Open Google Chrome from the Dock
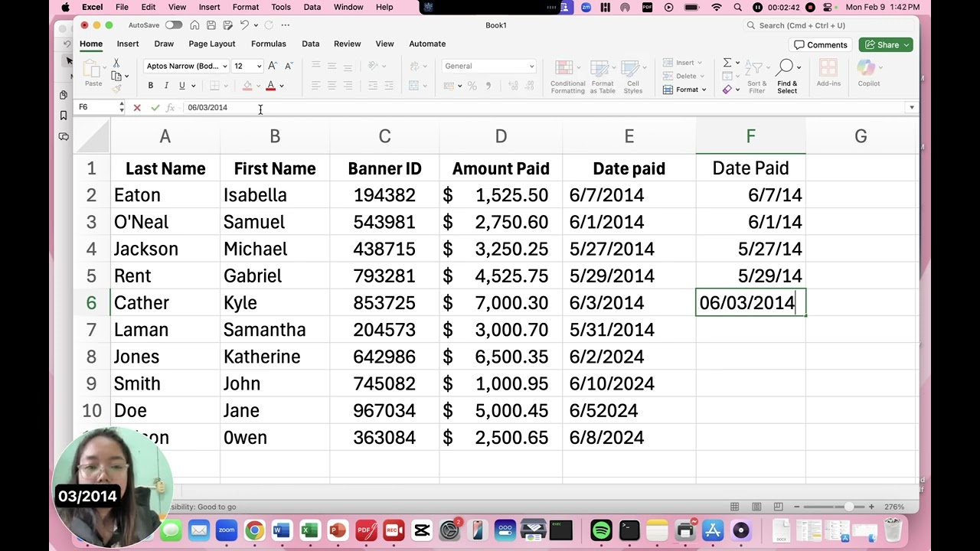This screenshot has width=980, height=551. [x=254, y=530]
